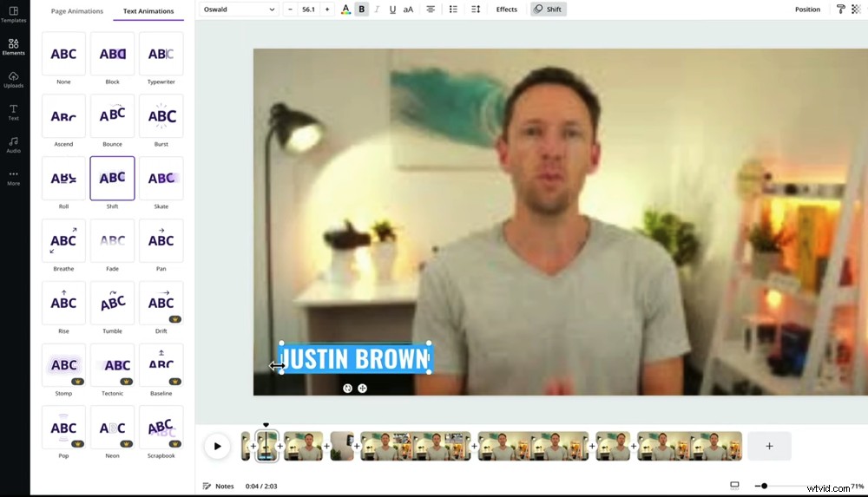Select the Tectonic premium animation
868x497 pixels.
click(x=112, y=364)
